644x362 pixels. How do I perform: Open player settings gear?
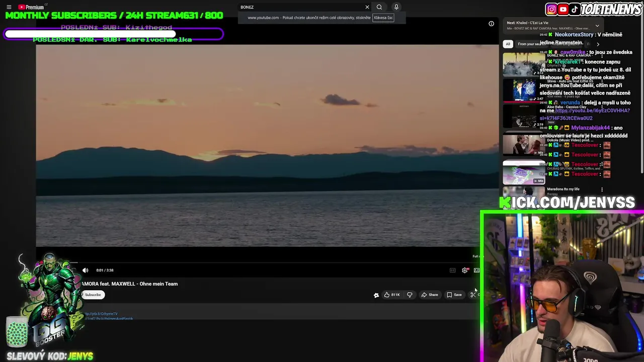465,270
